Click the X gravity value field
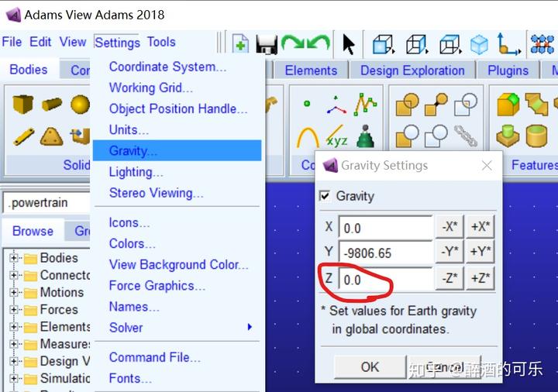Image resolution: width=558 pixels, height=392 pixels. (x=386, y=228)
